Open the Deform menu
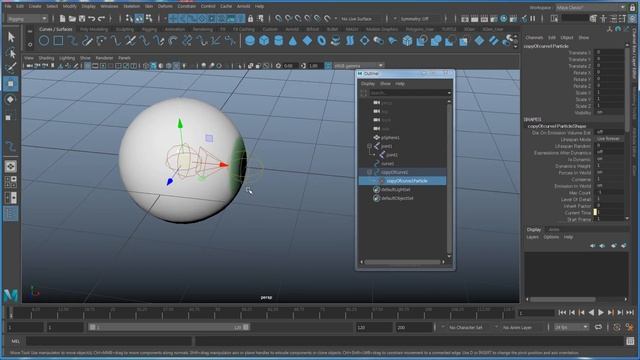Screen dimensions: 640x360 click(x=165, y=7)
